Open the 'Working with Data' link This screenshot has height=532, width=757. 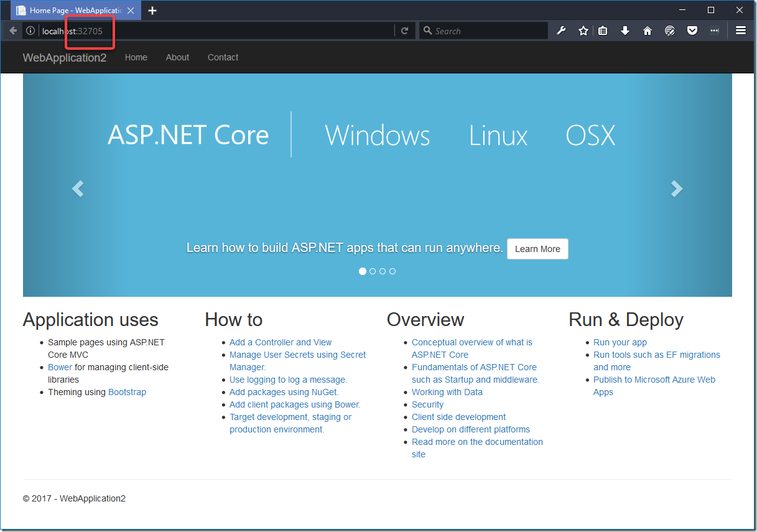[x=447, y=392]
